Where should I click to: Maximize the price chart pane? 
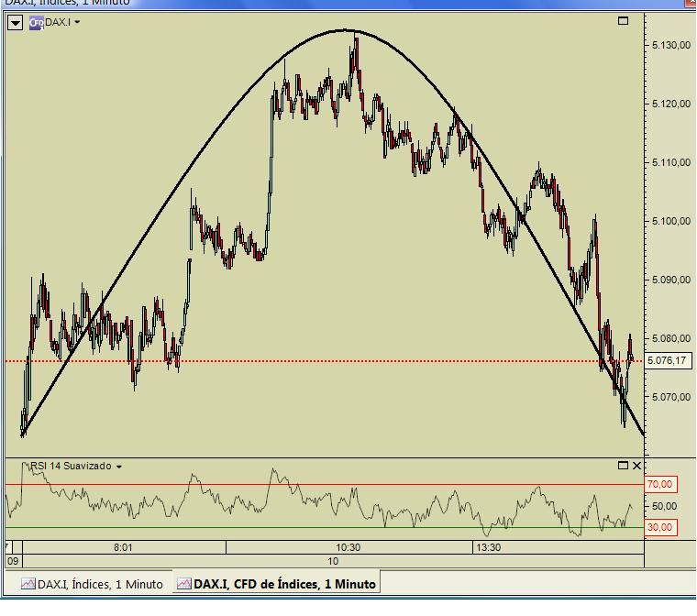pyautogui.click(x=624, y=20)
